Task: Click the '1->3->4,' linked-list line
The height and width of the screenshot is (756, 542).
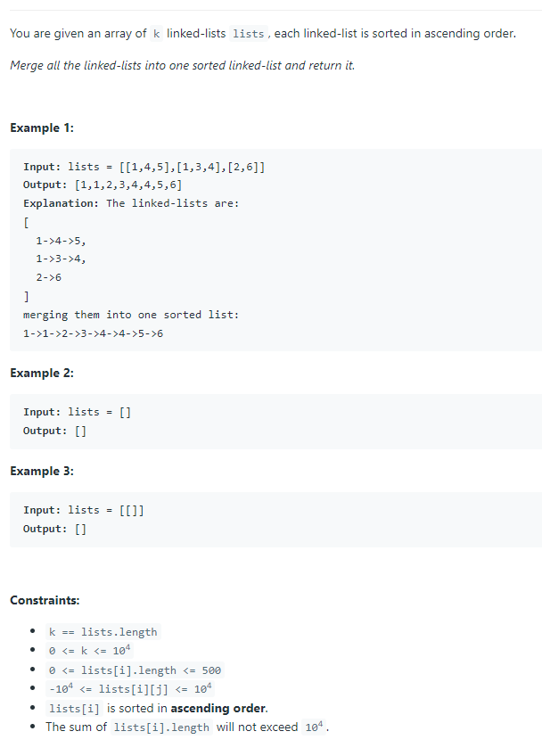Action: coord(61,259)
